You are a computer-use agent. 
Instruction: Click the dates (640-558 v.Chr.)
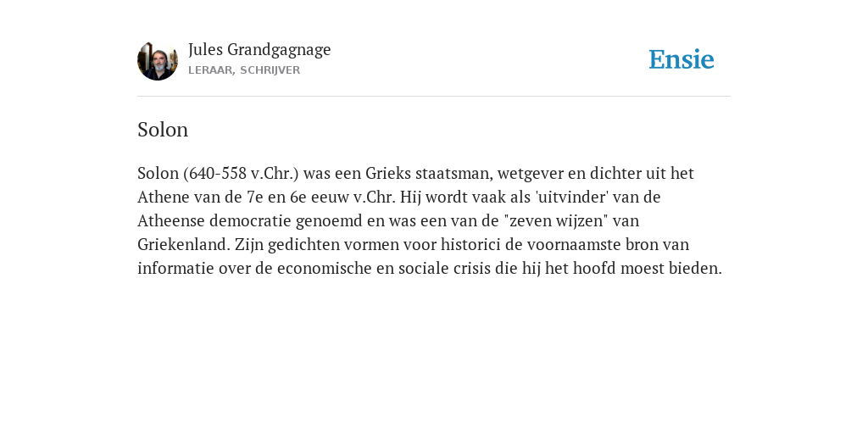tap(241, 173)
